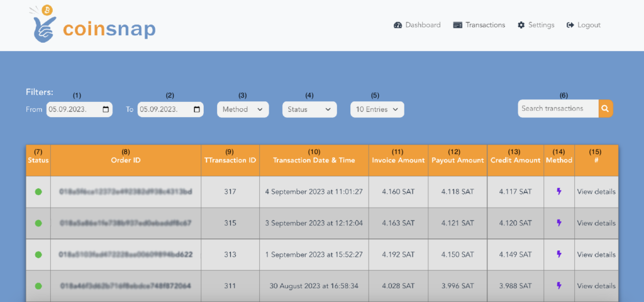Click green status dot for transaction 311

click(x=38, y=286)
